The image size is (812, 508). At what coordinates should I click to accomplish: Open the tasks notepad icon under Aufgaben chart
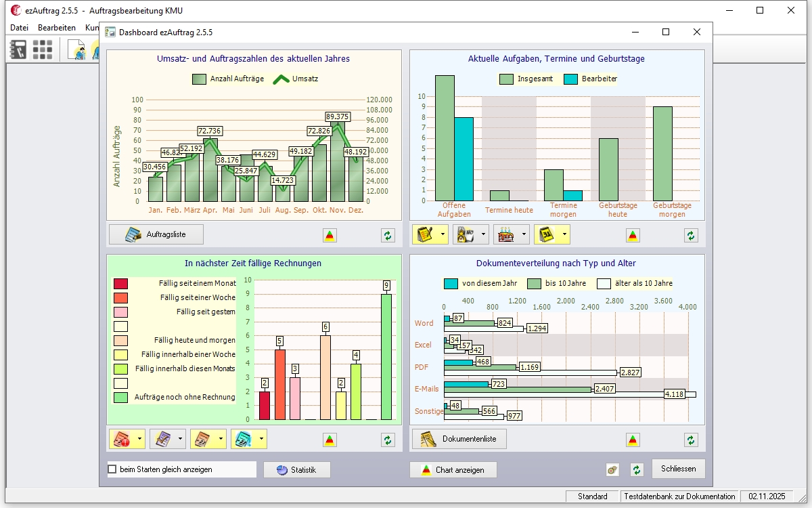click(x=425, y=235)
